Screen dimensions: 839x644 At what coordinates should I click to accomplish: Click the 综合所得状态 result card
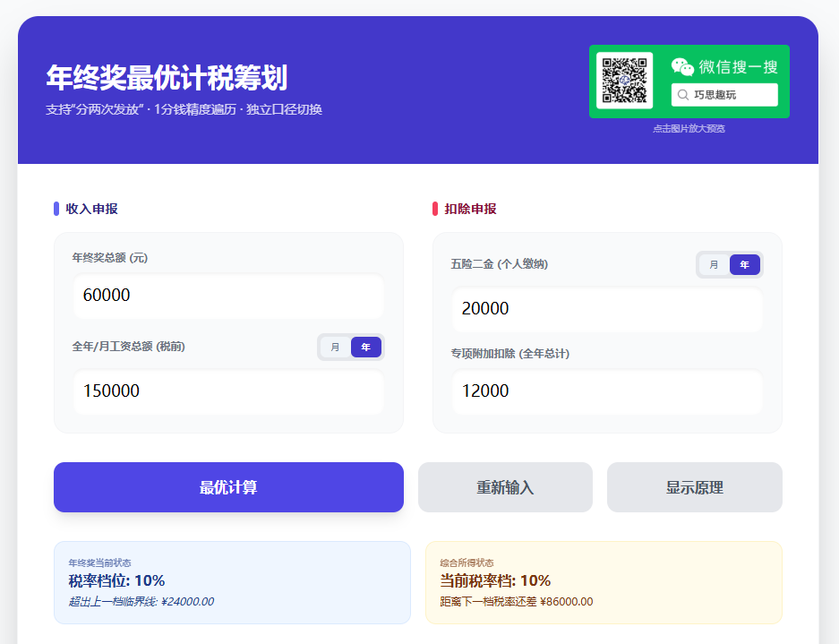coord(604,582)
